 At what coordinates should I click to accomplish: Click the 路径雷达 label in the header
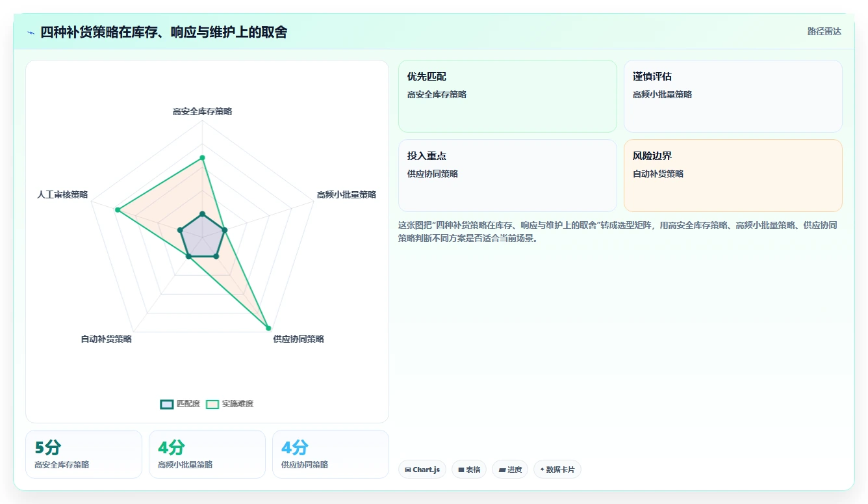click(824, 31)
